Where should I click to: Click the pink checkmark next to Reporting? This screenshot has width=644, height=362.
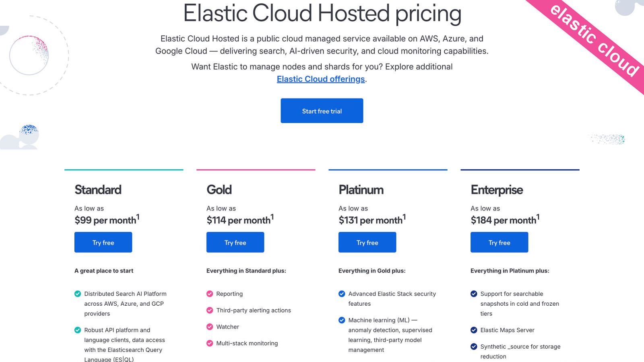coord(210,294)
